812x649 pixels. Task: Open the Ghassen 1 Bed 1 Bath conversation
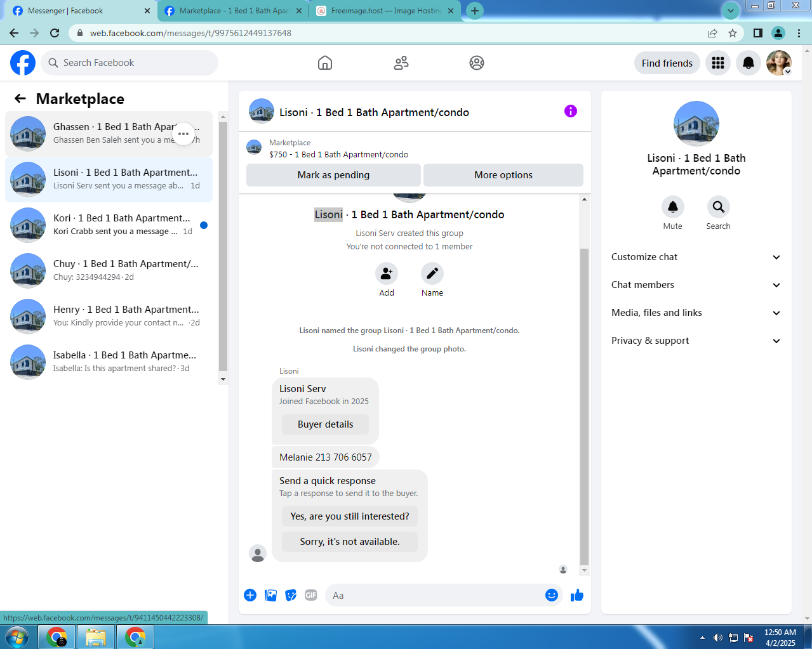[x=109, y=134]
